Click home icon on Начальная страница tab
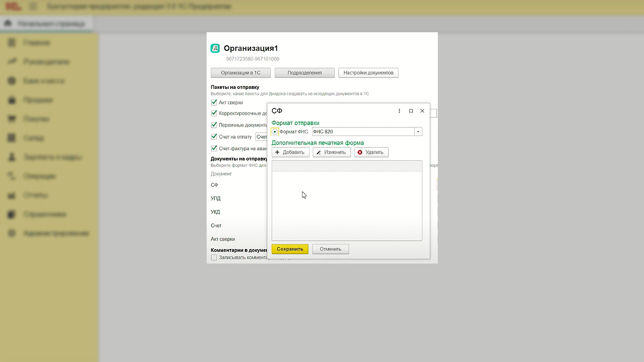This screenshot has height=362, width=644. (7, 23)
